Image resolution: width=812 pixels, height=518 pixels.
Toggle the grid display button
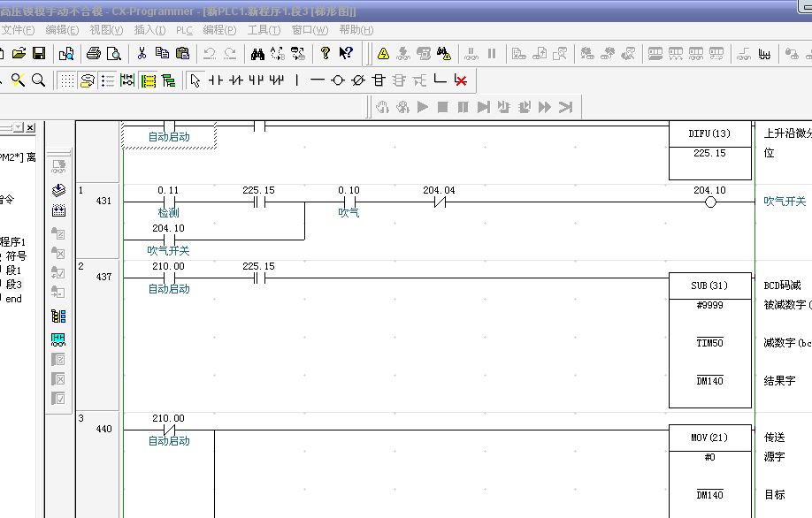coord(66,80)
